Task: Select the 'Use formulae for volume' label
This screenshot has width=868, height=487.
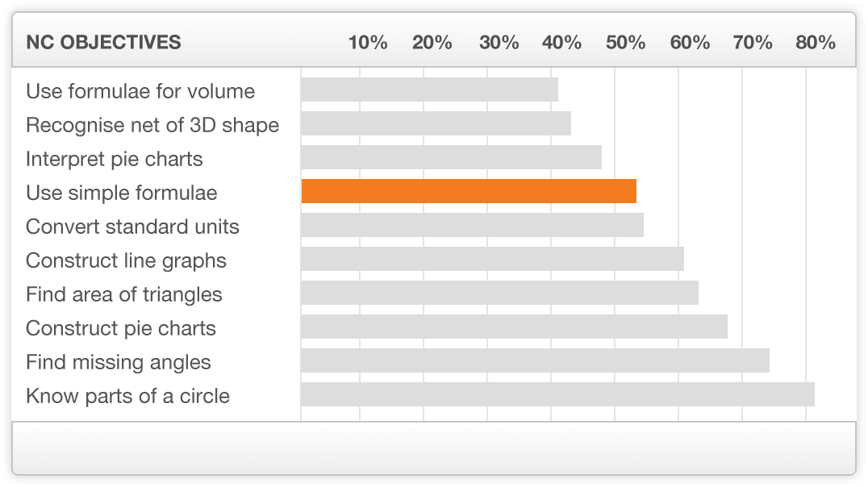Action: (x=140, y=91)
